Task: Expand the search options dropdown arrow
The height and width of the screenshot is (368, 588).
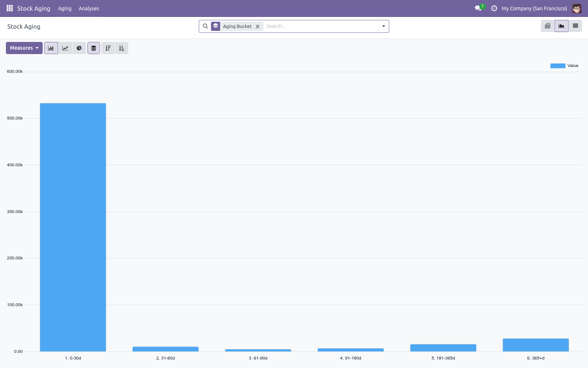Action: click(x=384, y=26)
